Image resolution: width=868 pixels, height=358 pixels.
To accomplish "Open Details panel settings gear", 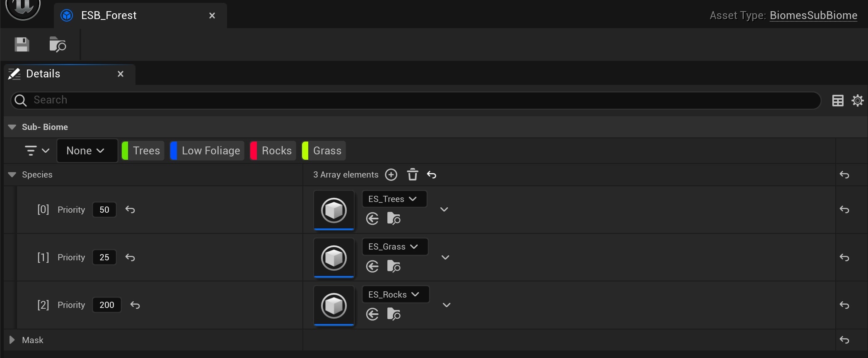I will pyautogui.click(x=858, y=101).
